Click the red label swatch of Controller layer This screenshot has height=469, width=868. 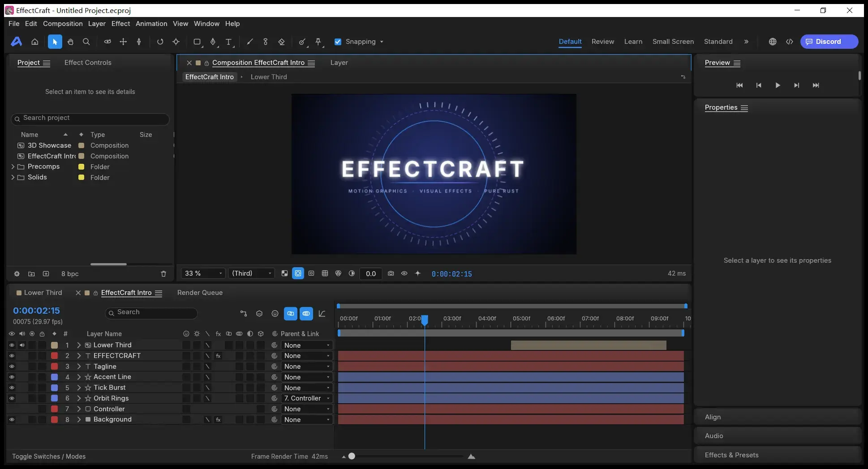(x=54, y=409)
